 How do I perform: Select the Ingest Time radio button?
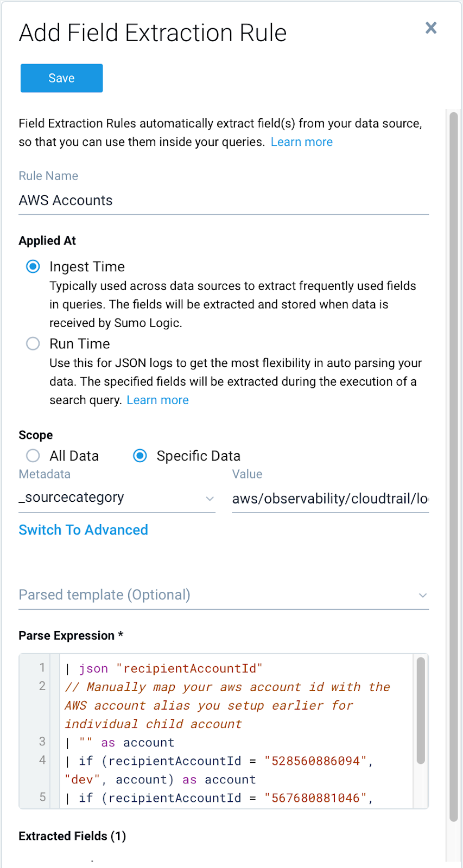pyautogui.click(x=33, y=266)
